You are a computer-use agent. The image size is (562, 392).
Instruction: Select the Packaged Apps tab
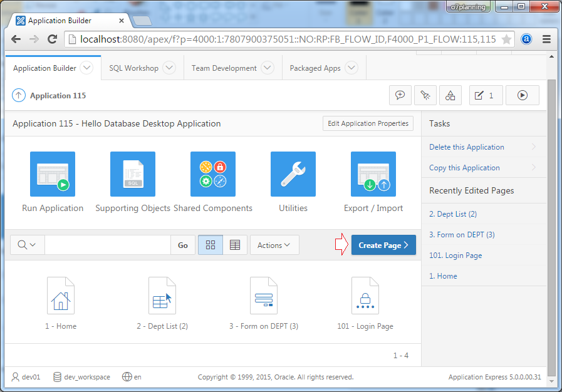(x=324, y=68)
